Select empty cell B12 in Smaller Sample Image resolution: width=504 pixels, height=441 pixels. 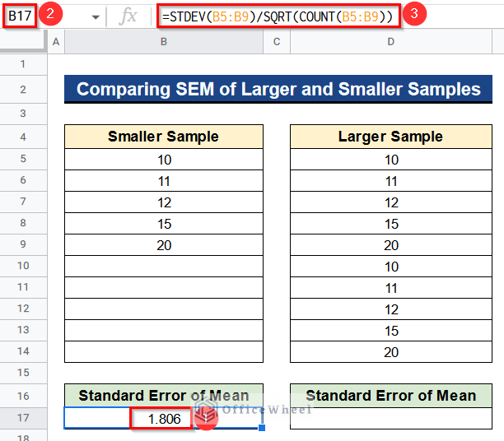tap(164, 309)
